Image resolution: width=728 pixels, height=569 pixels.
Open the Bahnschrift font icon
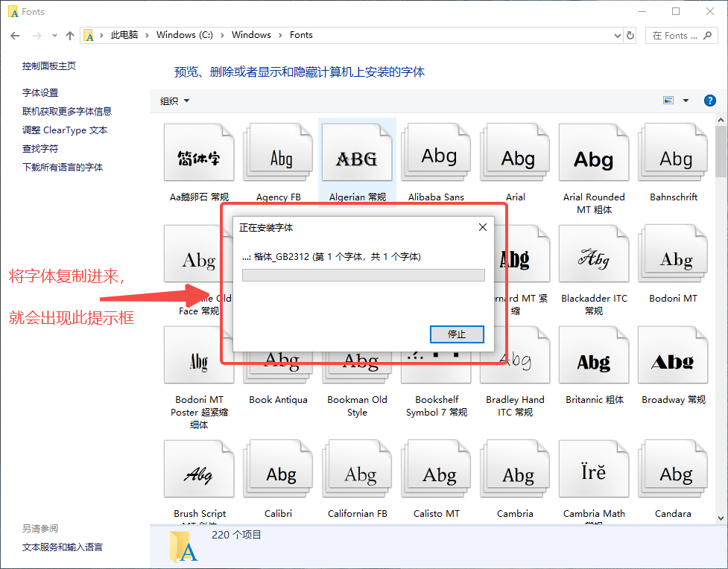click(x=673, y=153)
